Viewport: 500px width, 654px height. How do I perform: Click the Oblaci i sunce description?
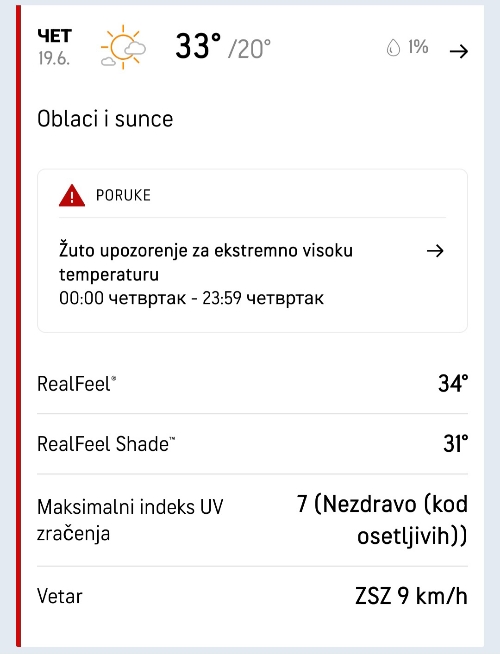click(x=105, y=119)
